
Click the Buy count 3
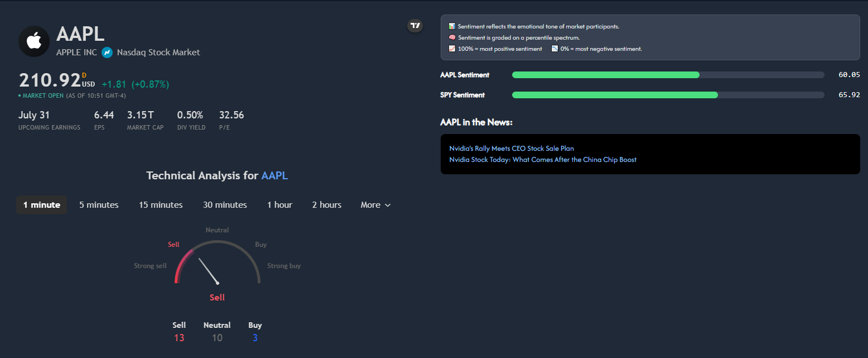[255, 337]
